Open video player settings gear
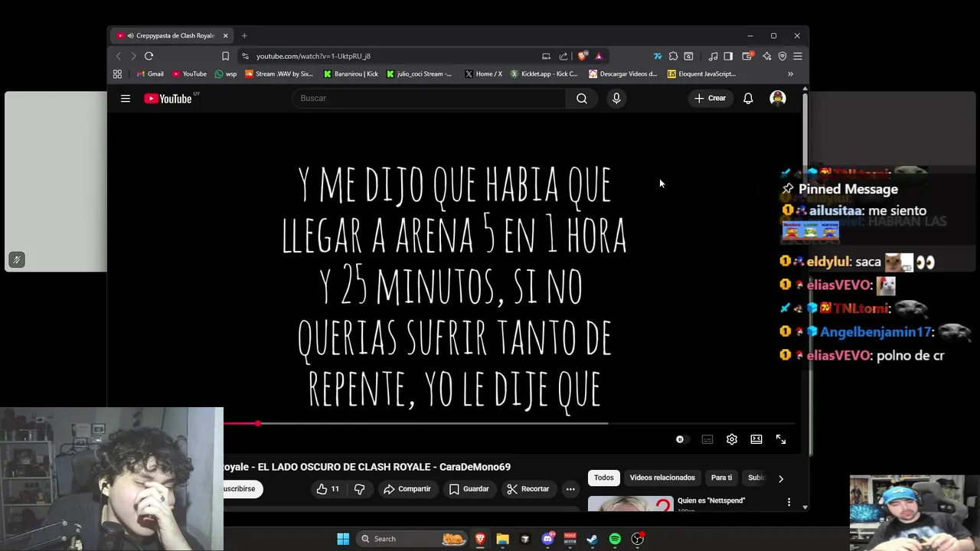This screenshot has height=551, width=980. pos(732,439)
